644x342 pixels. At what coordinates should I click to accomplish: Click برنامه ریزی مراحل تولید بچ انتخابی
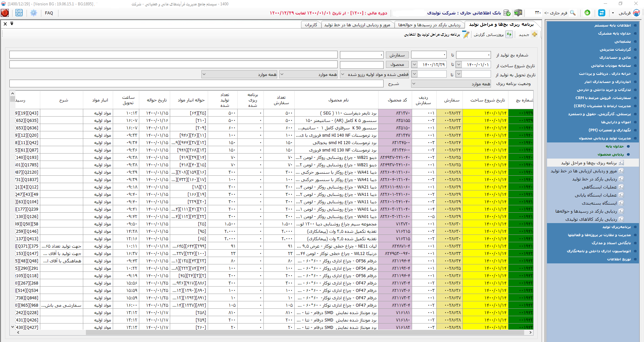click(432, 35)
